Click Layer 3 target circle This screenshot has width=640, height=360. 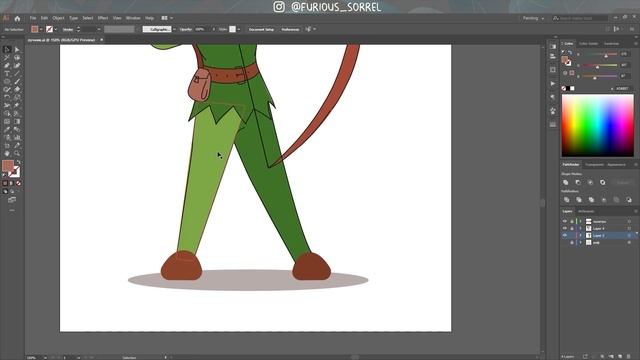click(x=629, y=236)
